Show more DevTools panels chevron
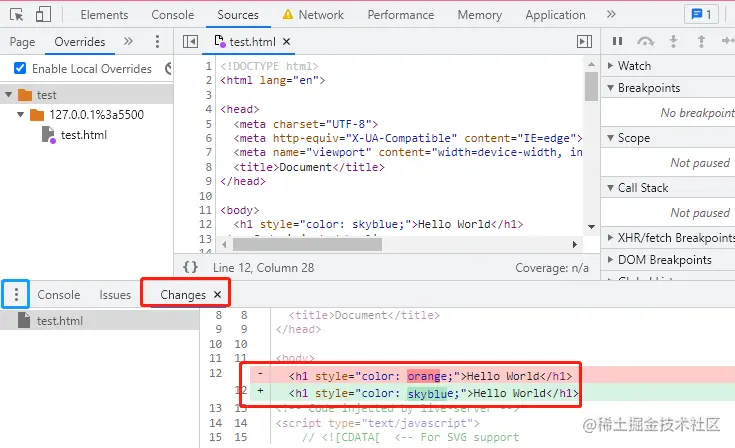 [x=611, y=15]
